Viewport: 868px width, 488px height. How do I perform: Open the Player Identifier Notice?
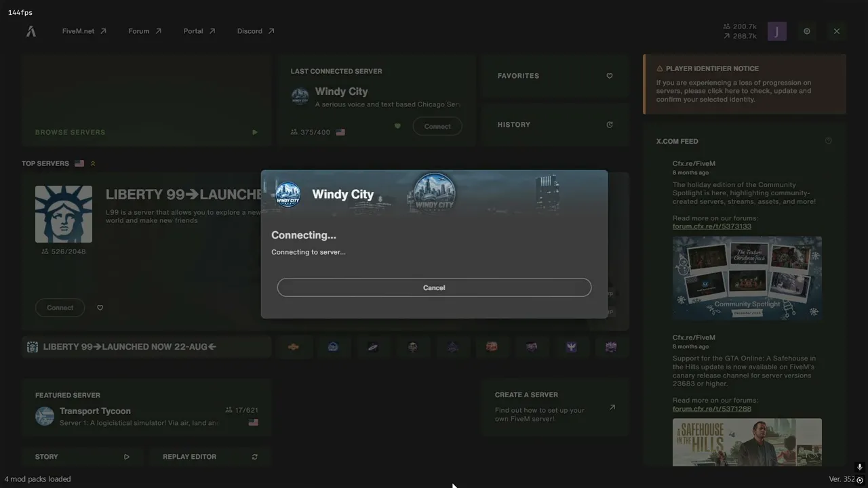point(745,84)
